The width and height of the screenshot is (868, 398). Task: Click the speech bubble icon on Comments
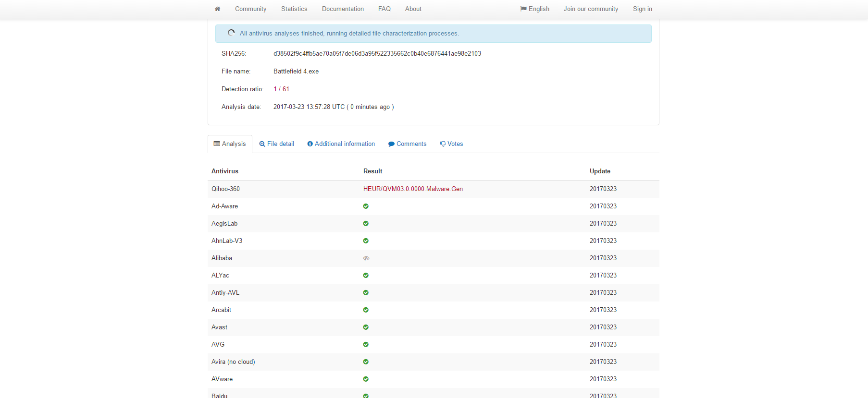(x=391, y=144)
